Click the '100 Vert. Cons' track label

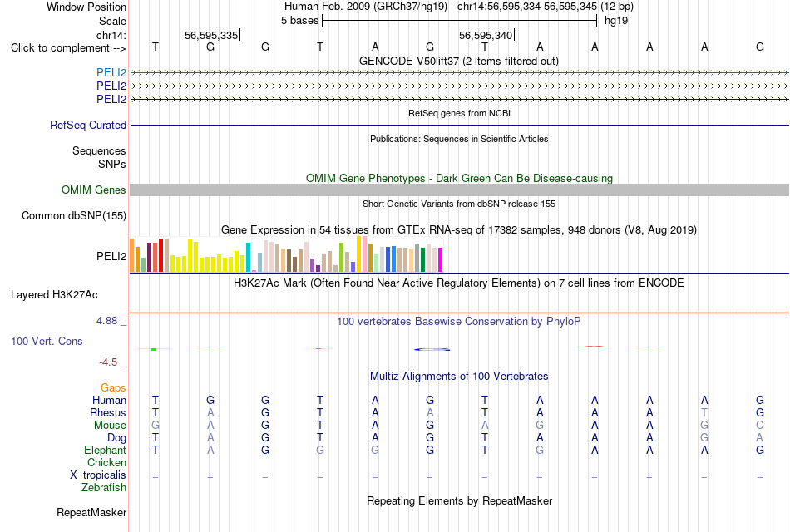(47, 341)
